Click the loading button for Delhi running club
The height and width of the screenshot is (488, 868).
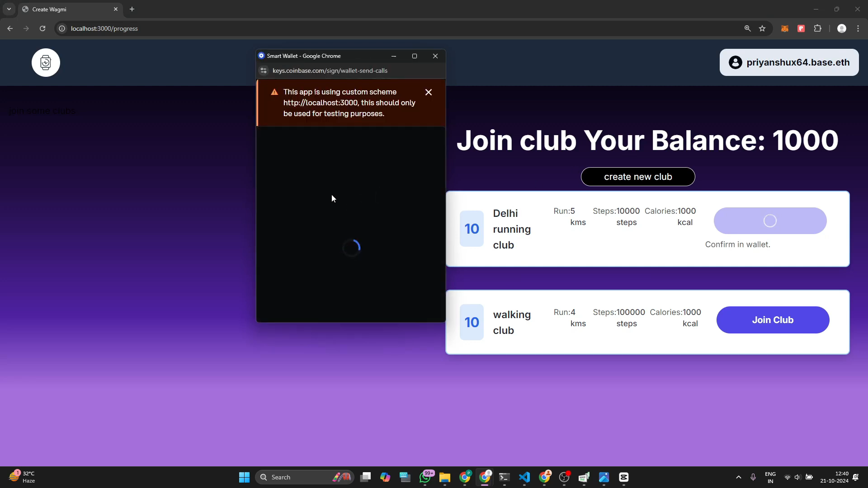(770, 221)
